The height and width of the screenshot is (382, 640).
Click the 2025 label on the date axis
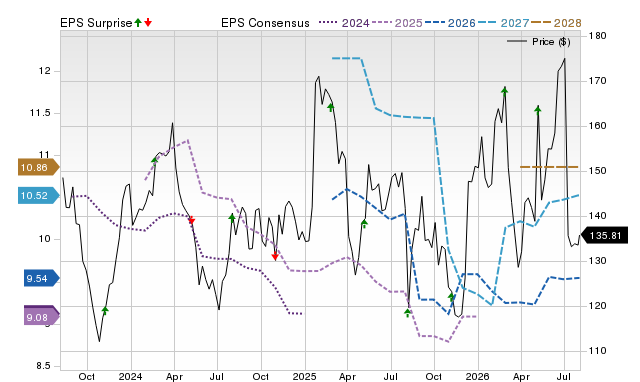pos(304,376)
